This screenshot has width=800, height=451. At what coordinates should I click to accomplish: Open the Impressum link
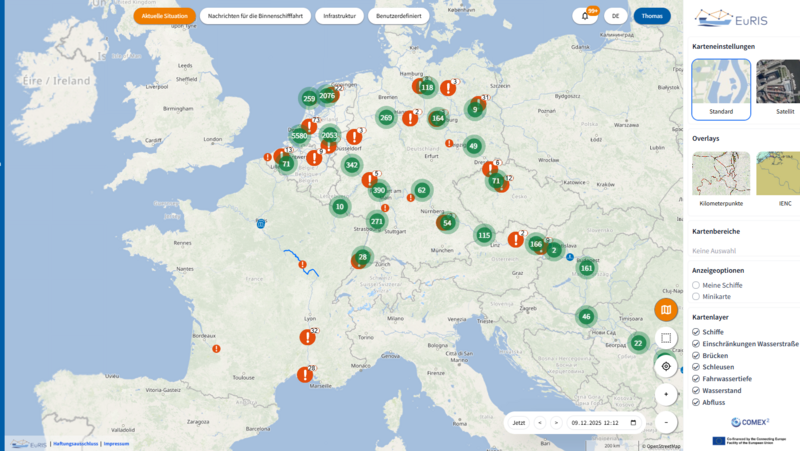click(116, 443)
